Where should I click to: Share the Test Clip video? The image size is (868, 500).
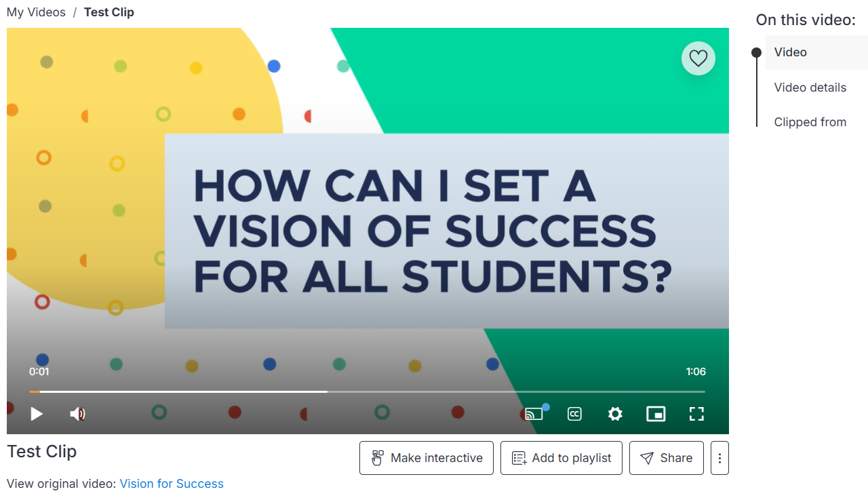click(x=666, y=458)
